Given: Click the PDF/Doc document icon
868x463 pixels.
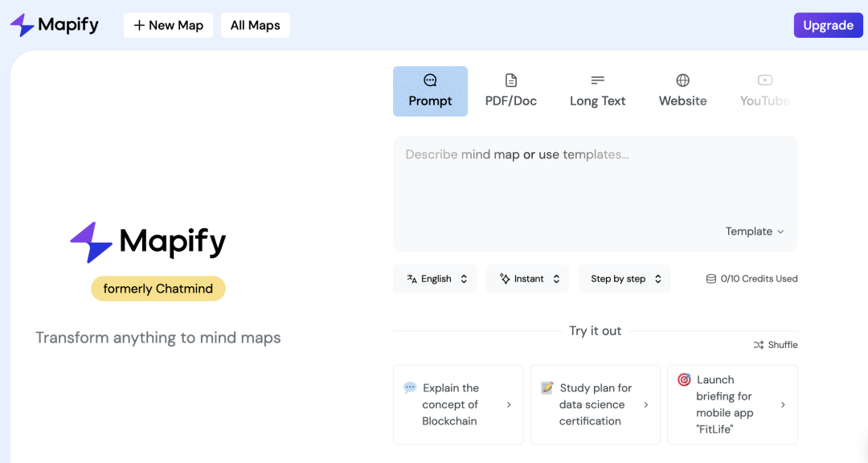Looking at the screenshot, I should [x=511, y=80].
